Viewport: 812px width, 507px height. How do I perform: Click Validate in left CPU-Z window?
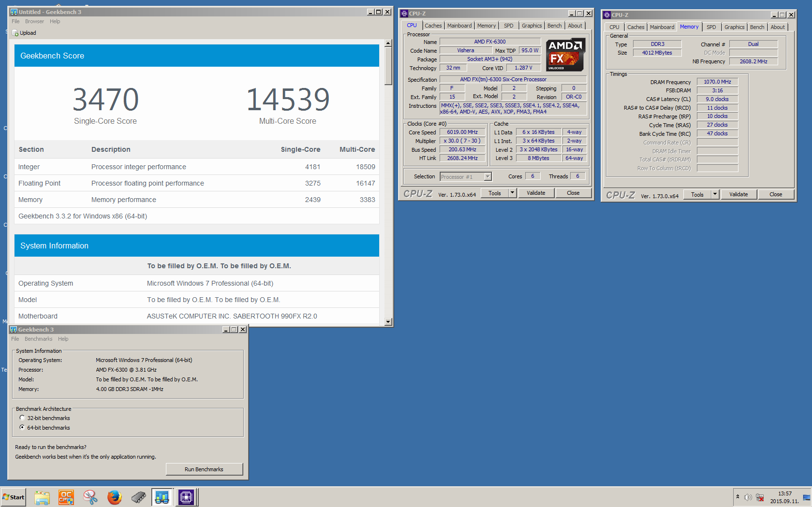(536, 193)
